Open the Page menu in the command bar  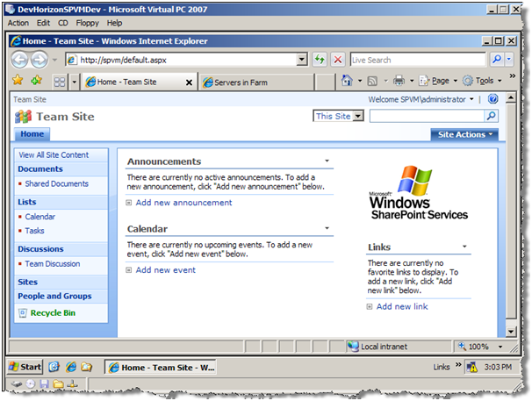[x=438, y=81]
